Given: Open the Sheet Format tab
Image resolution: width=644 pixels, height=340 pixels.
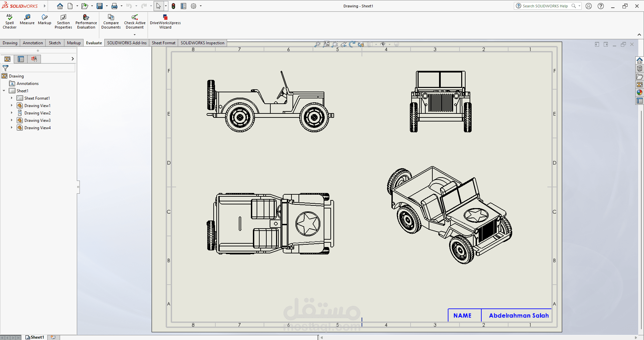Looking at the screenshot, I should click(163, 43).
